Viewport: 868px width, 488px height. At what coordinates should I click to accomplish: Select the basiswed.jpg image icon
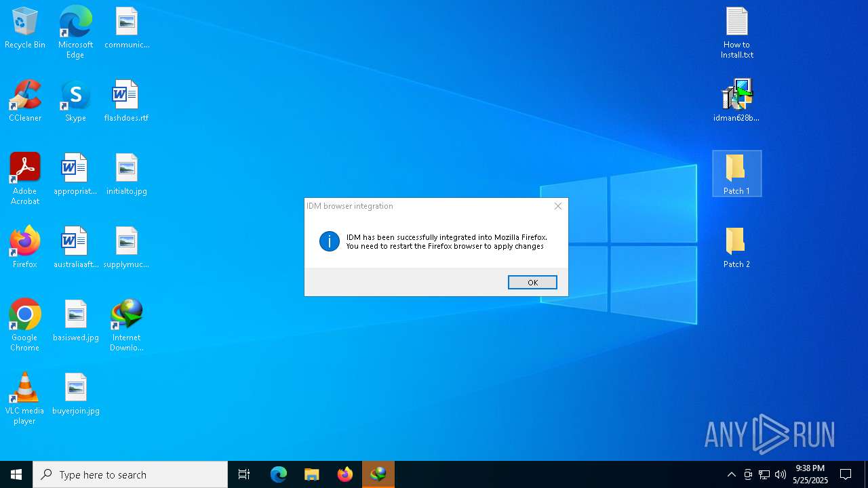coord(75,321)
